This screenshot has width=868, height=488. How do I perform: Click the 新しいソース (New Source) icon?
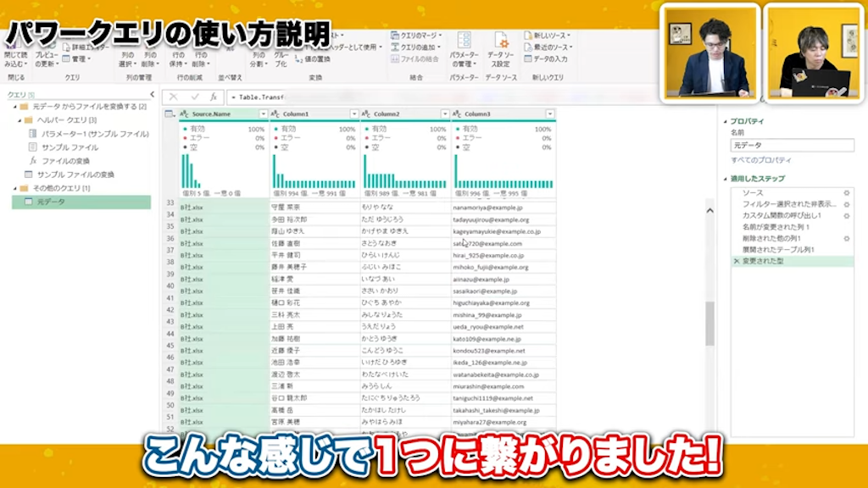(527, 34)
